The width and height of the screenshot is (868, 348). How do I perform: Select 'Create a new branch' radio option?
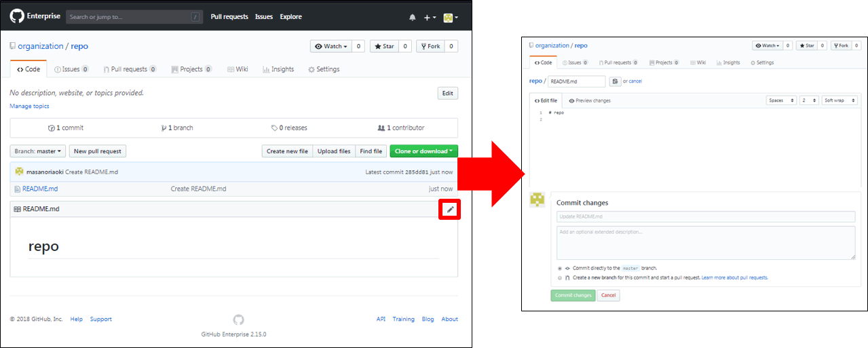pyautogui.click(x=560, y=277)
